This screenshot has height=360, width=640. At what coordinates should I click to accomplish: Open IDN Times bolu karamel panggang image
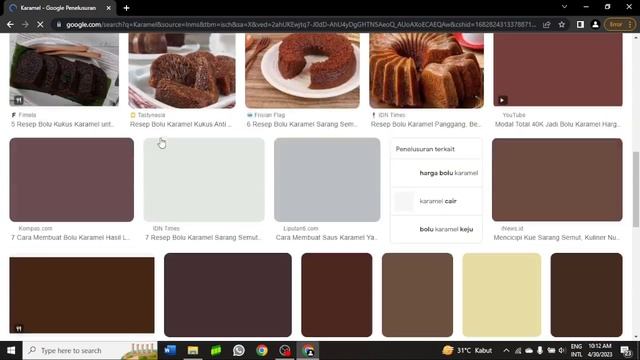[x=427, y=71]
